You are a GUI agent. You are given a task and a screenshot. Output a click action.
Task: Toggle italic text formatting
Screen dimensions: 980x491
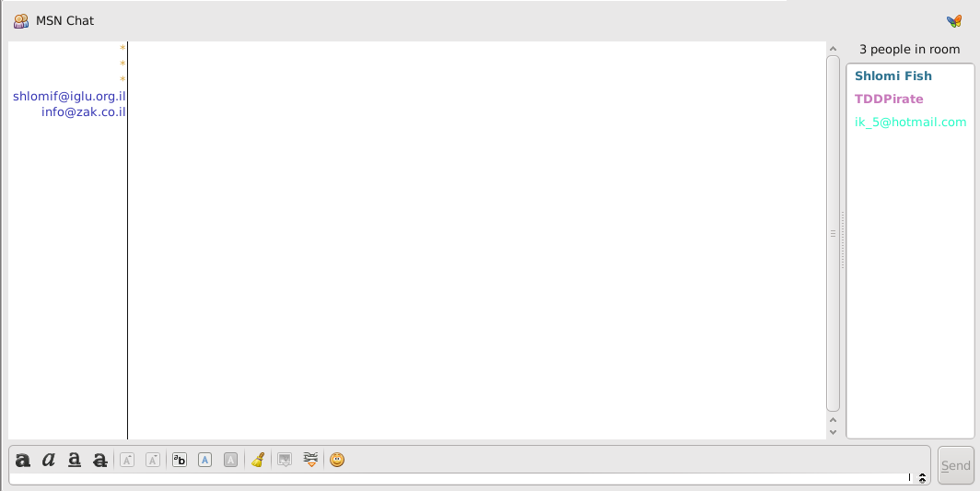[49, 460]
